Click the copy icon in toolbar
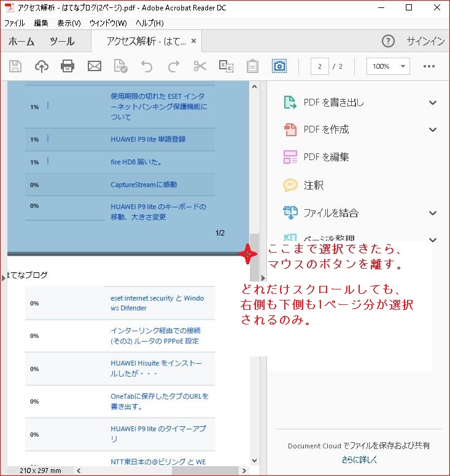450x476 pixels. point(226,66)
